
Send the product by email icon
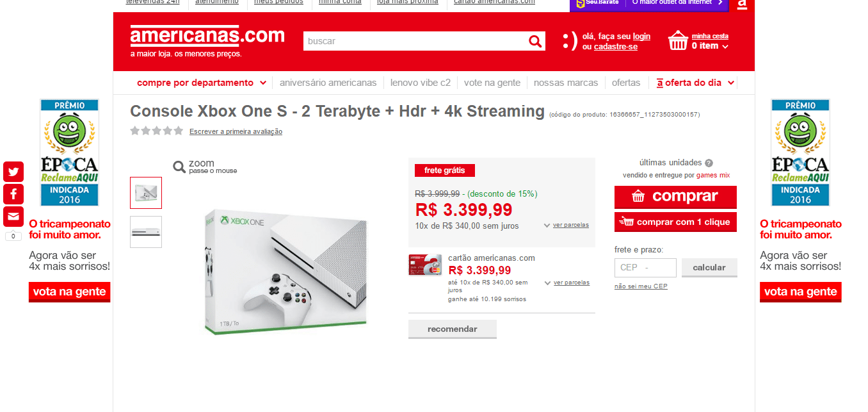[x=13, y=217]
